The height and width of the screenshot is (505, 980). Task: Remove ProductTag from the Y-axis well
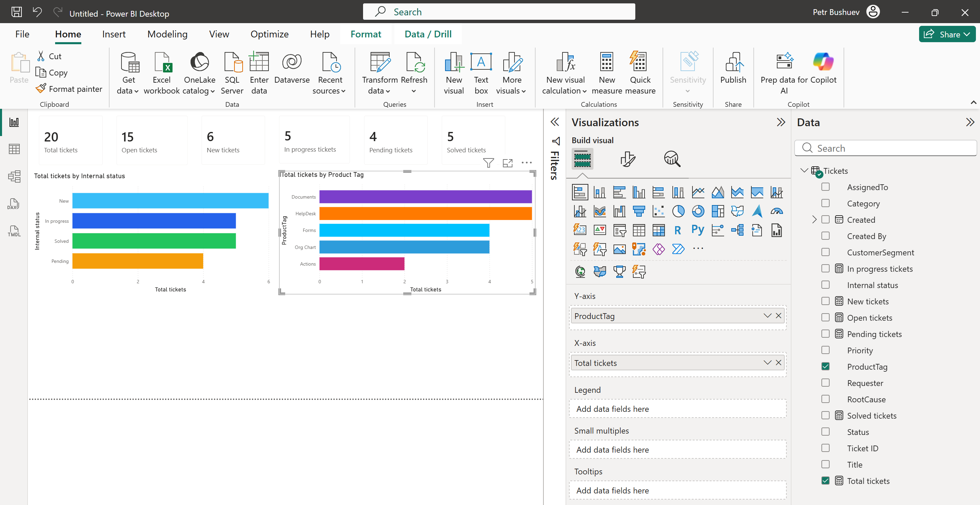tap(778, 316)
